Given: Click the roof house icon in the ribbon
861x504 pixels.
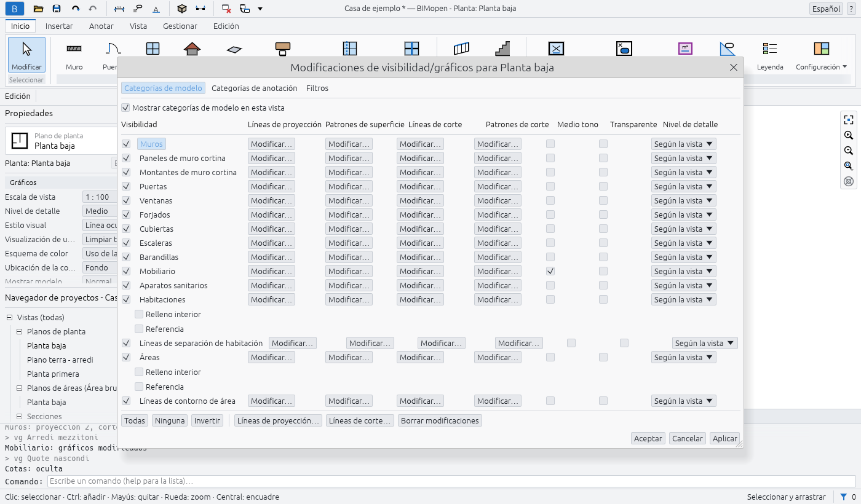Looking at the screenshot, I should click(x=192, y=49).
